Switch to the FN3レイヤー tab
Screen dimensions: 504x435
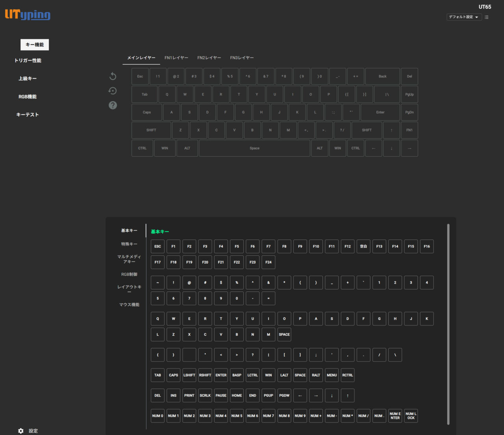pyautogui.click(x=242, y=58)
